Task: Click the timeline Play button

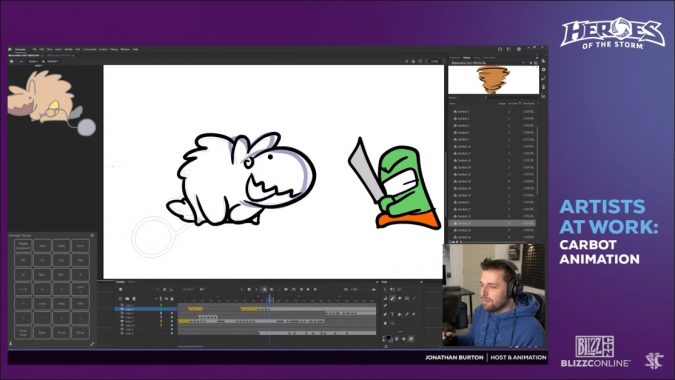Action: coord(308,289)
